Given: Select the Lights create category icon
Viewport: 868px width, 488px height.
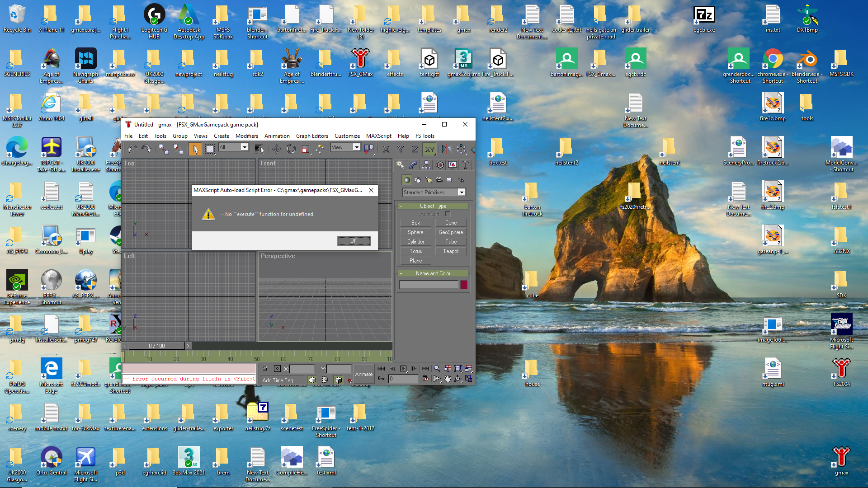Looking at the screenshot, I should [x=429, y=180].
